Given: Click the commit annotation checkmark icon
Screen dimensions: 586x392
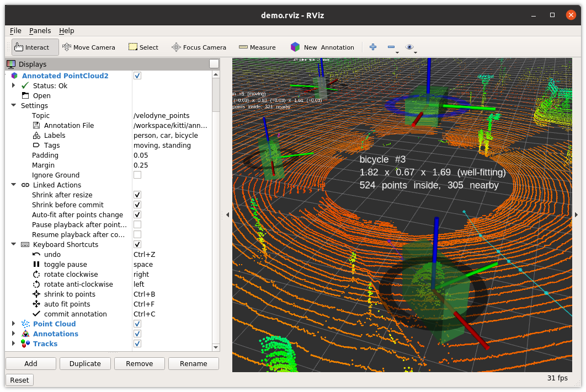Looking at the screenshot, I should pyautogui.click(x=36, y=314).
